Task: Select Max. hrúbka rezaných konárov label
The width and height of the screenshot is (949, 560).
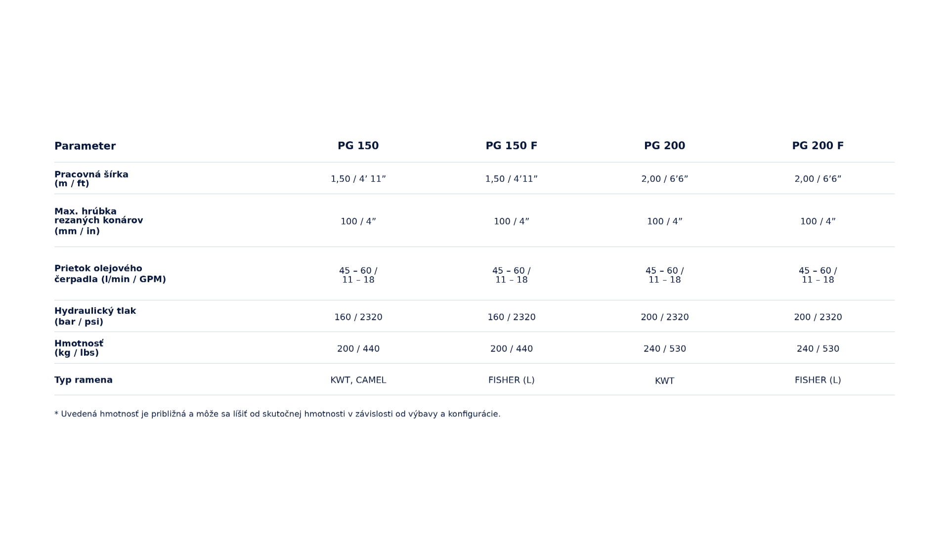Action: [99, 221]
